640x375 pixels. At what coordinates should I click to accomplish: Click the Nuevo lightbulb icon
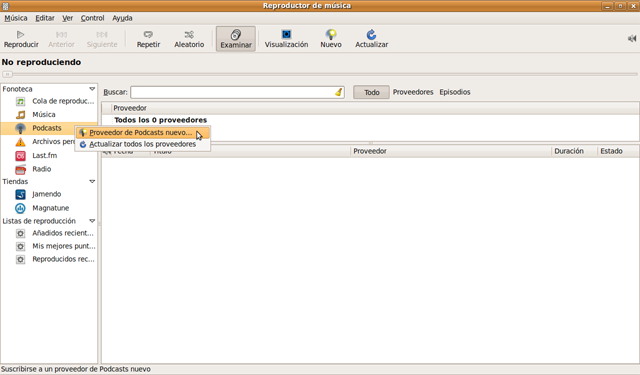coord(331,34)
